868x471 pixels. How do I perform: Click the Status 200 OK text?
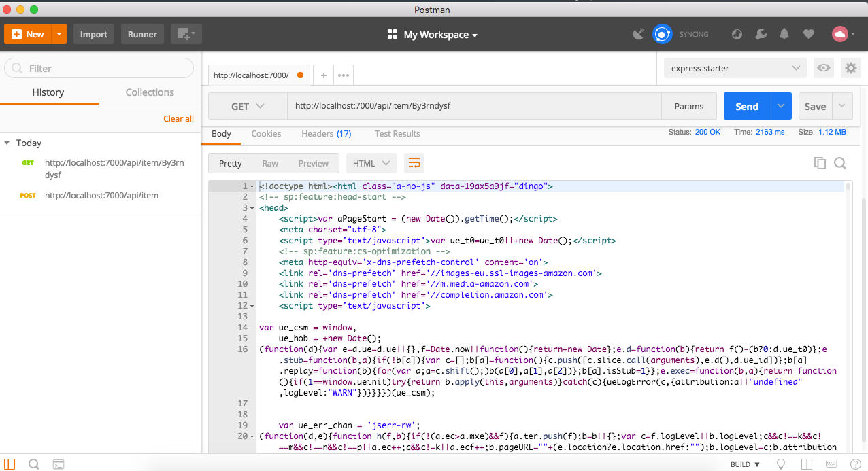point(695,132)
